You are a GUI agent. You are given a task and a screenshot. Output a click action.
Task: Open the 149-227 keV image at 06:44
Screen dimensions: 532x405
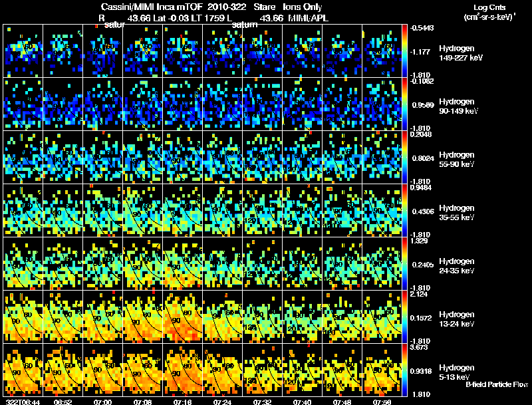pos(23,51)
